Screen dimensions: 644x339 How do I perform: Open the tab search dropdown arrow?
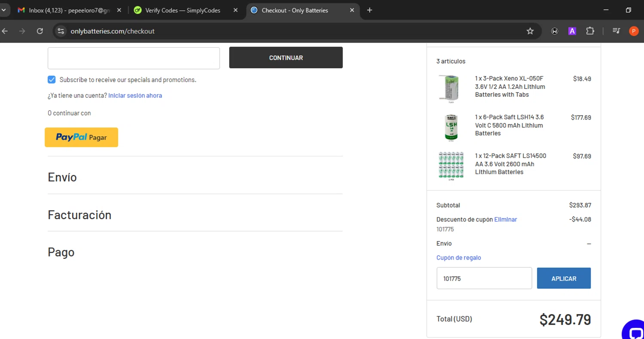[x=3, y=10]
